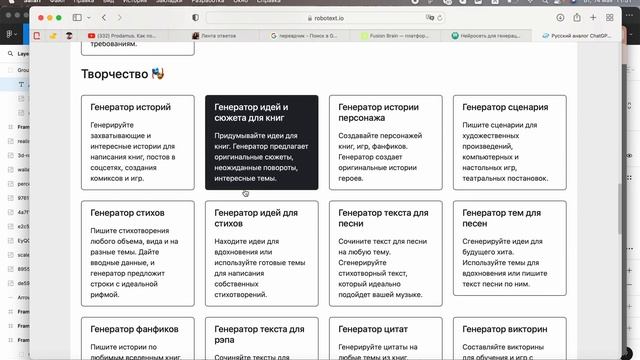
Task: Click the robotext.io address field
Action: point(326,18)
